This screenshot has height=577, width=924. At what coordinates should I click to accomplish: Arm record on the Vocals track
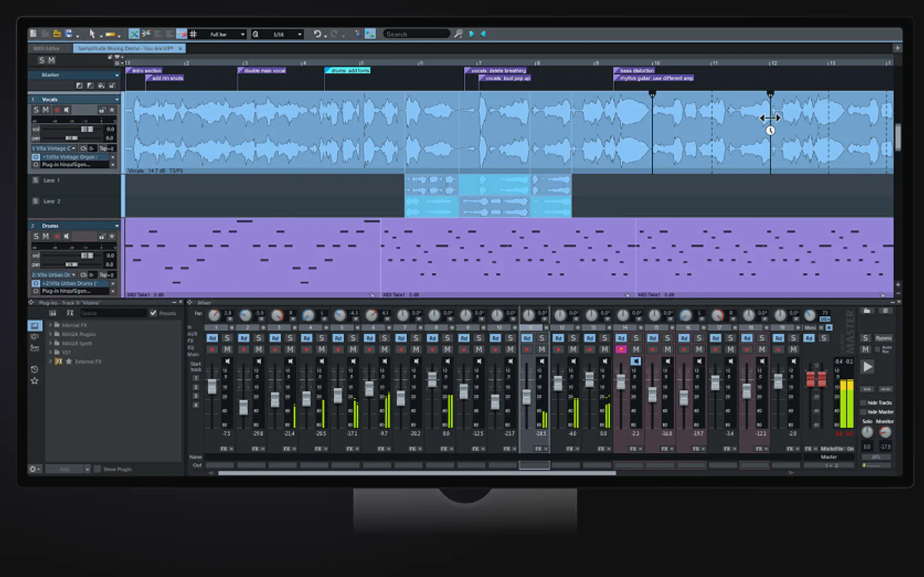pyautogui.click(x=57, y=110)
